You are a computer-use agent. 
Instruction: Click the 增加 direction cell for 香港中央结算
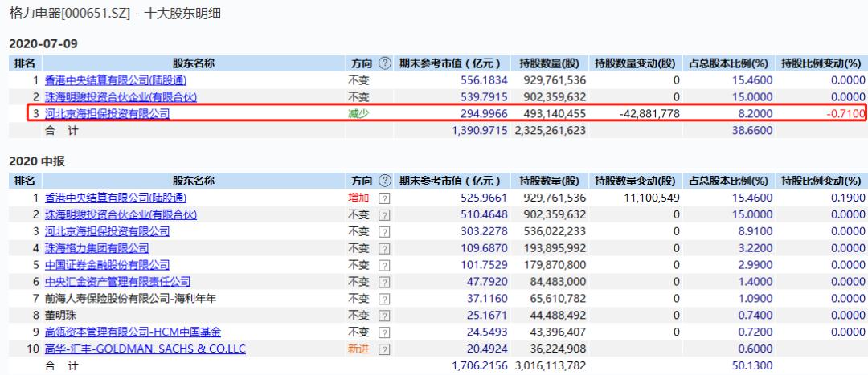[x=358, y=198]
